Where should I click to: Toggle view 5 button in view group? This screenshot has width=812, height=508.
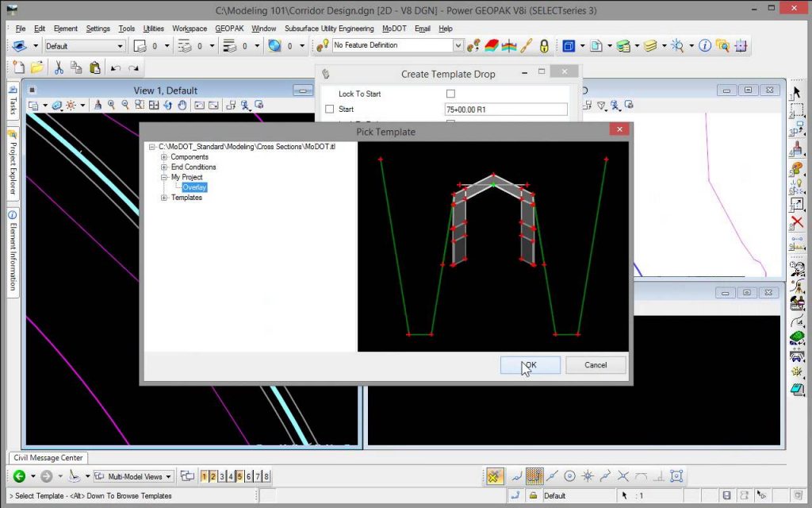tap(239, 476)
